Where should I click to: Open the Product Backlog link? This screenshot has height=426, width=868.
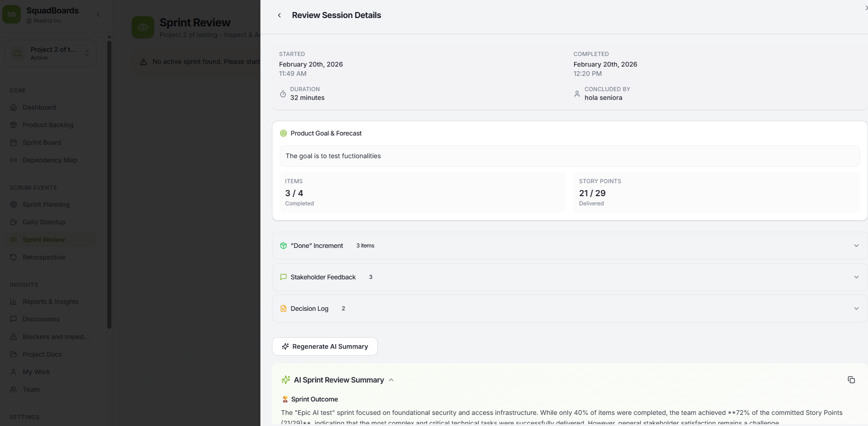point(48,125)
